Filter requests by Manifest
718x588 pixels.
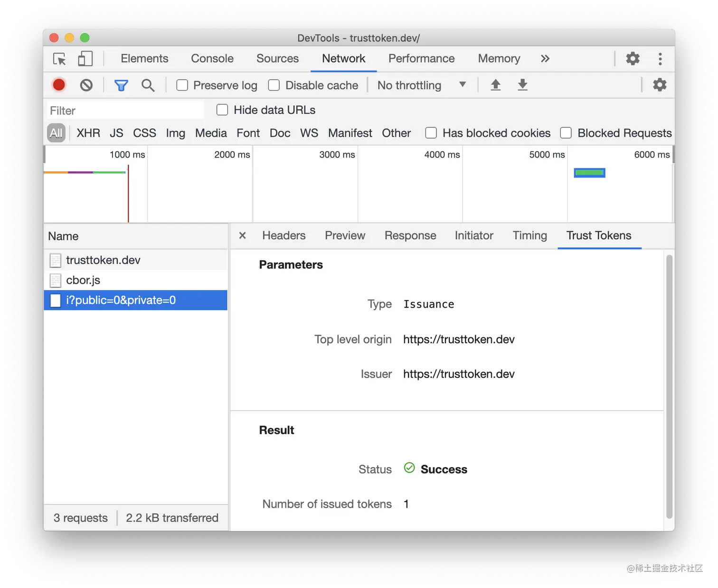(x=350, y=133)
